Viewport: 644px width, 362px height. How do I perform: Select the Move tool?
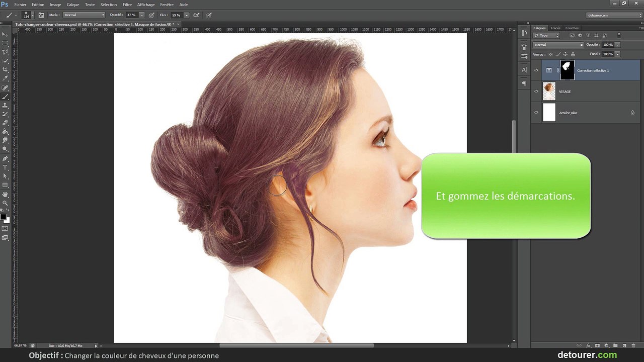click(x=6, y=34)
